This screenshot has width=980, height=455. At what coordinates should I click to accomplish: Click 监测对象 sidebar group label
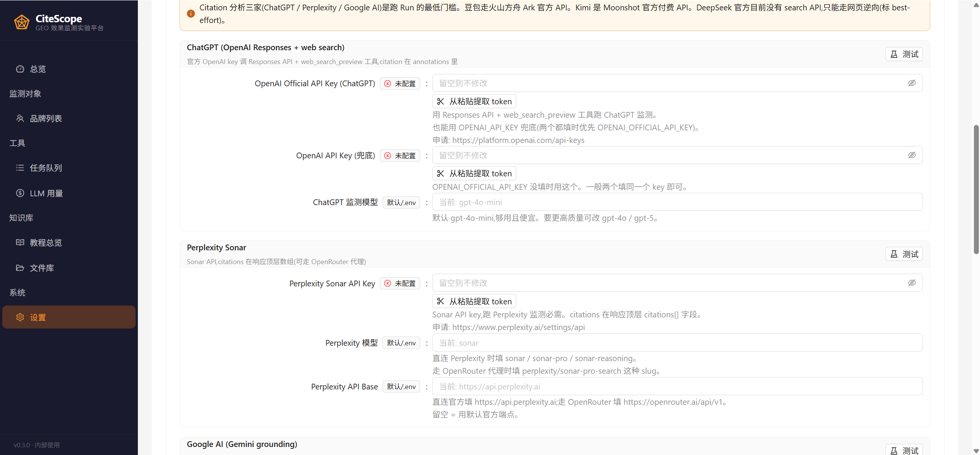[25, 94]
